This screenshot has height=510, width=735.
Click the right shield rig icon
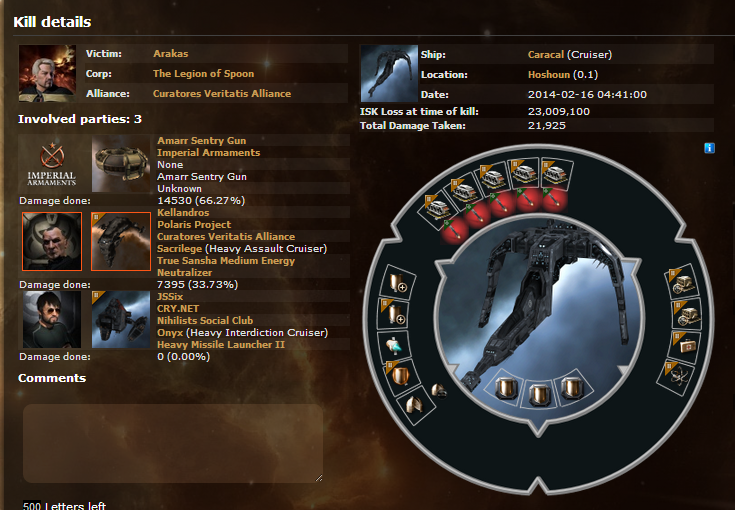coord(572,389)
